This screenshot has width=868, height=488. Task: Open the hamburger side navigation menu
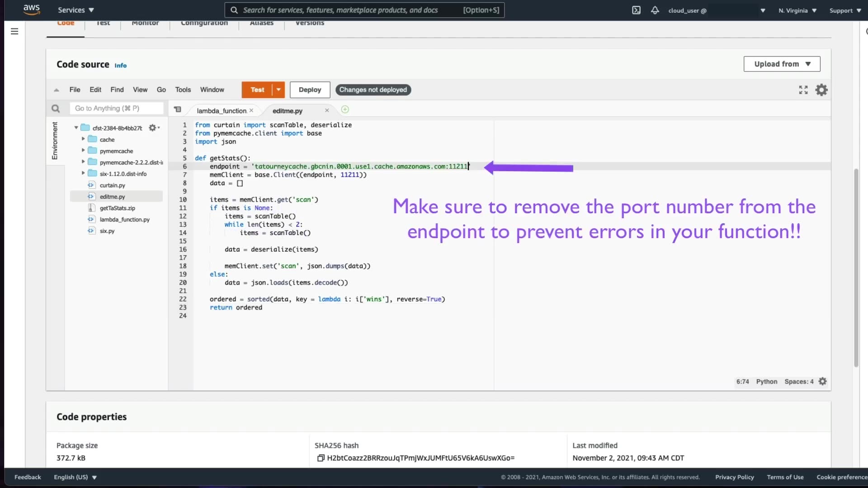[14, 31]
